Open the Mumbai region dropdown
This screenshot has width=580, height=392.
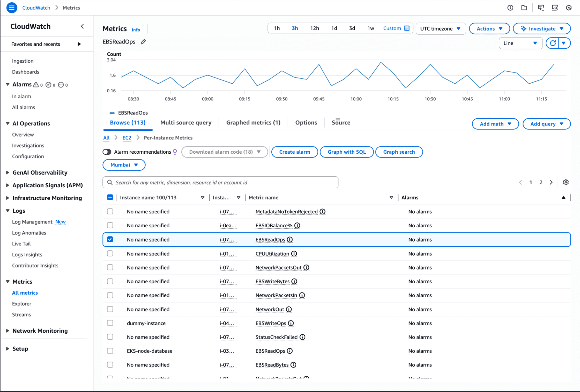coord(124,165)
